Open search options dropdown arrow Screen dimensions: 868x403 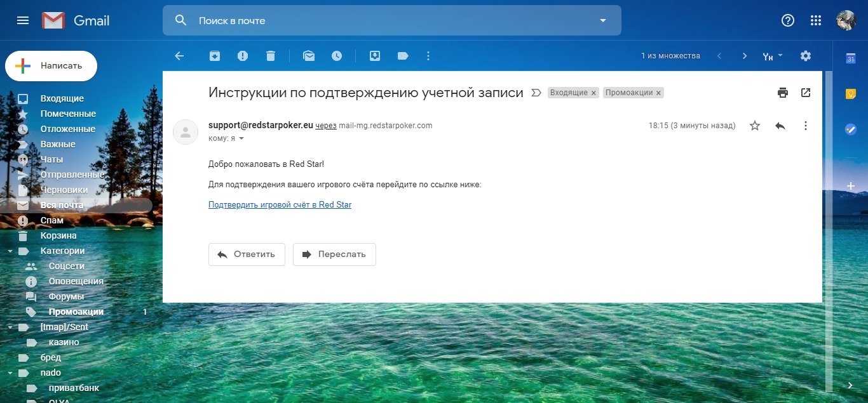point(603,20)
